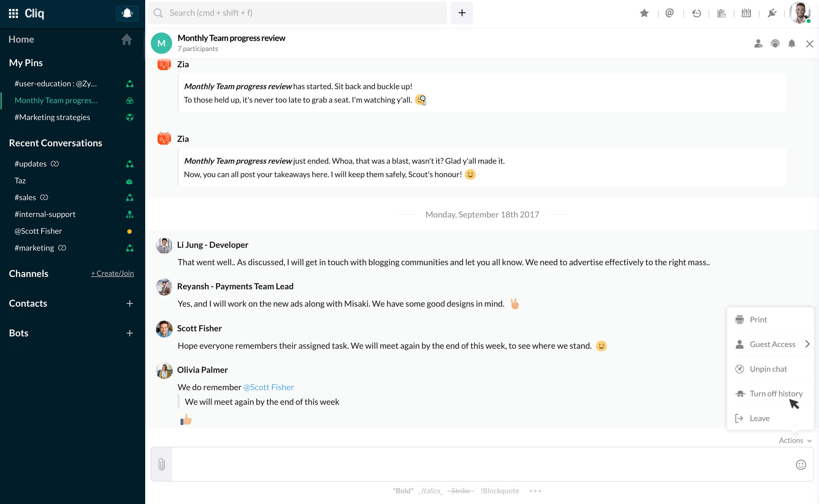Click the plus icon next to Contacts

pos(129,303)
